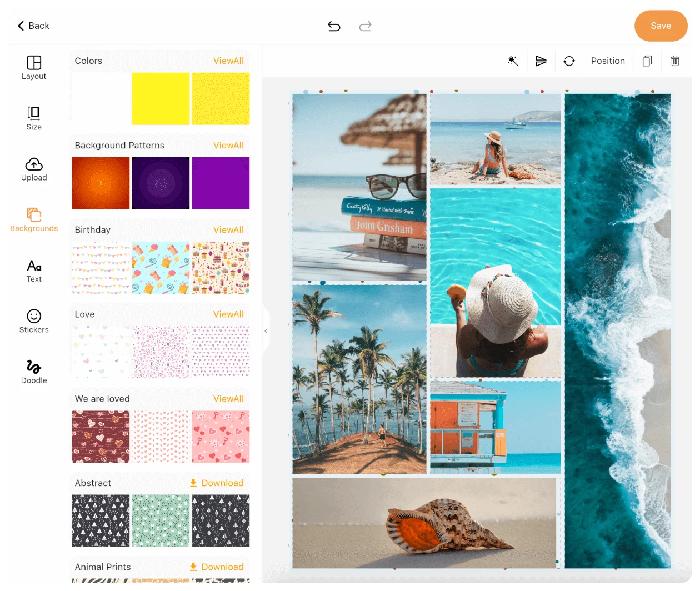The image size is (700, 591).
Task: Click the redo arrow icon
Action: (x=365, y=26)
